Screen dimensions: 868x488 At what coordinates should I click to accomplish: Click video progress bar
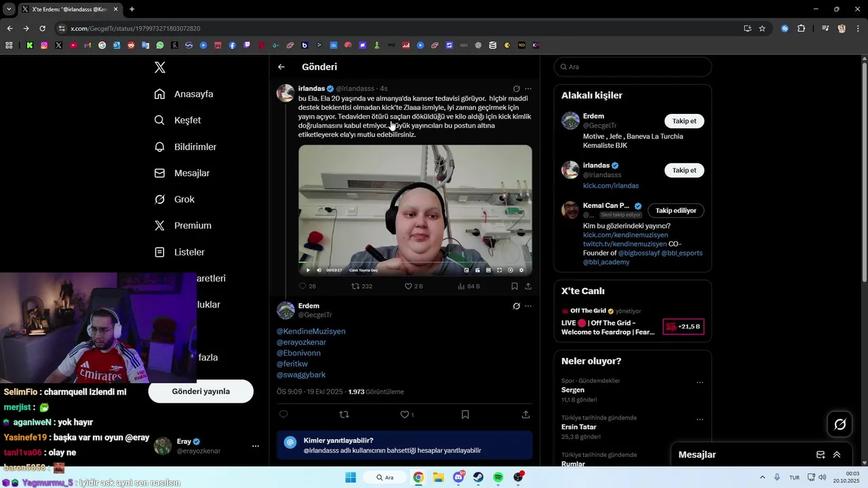pos(415,262)
